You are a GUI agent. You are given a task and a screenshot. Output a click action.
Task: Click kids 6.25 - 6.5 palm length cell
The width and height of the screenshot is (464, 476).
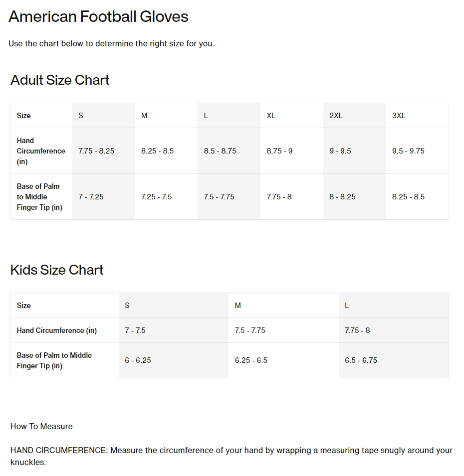[x=283, y=360]
